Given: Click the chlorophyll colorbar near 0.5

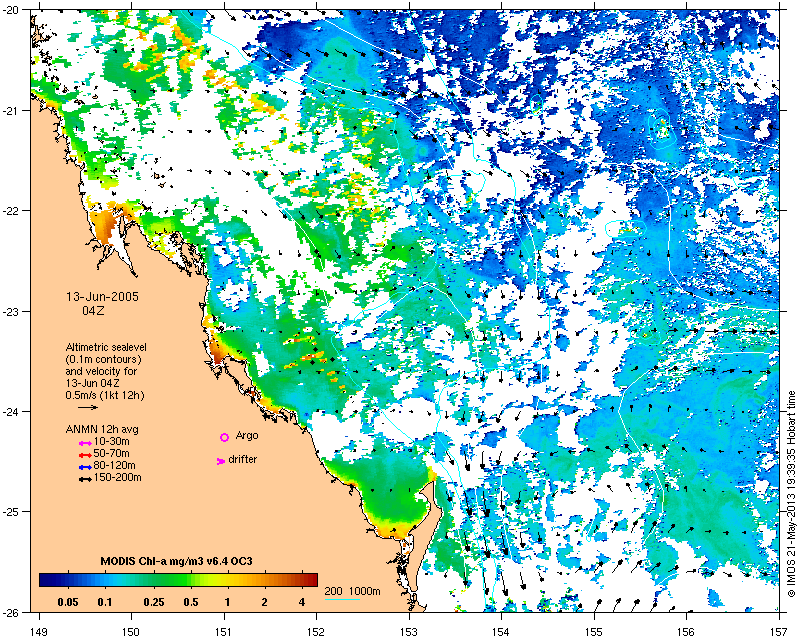Looking at the screenshot, I should [191, 580].
